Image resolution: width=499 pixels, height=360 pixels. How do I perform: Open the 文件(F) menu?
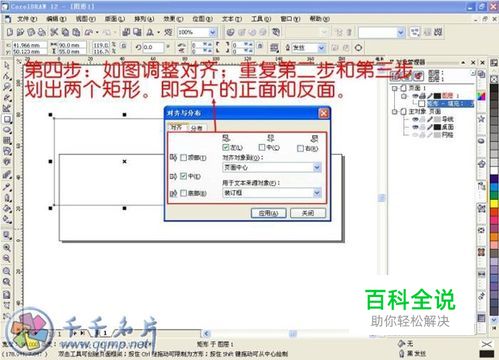[27, 19]
